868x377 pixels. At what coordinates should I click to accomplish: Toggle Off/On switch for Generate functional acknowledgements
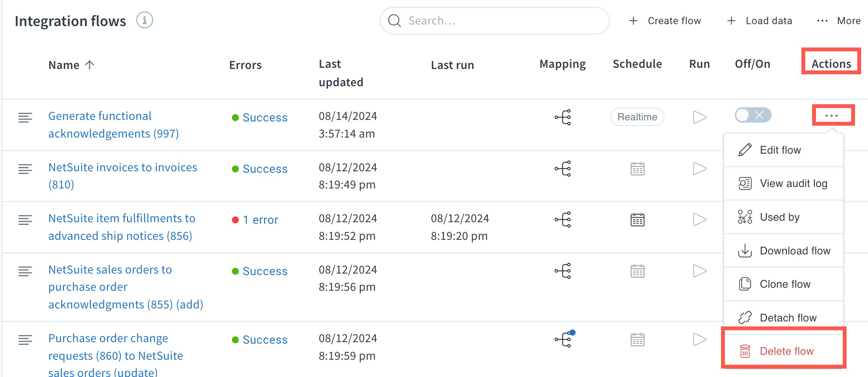pyautogui.click(x=753, y=115)
